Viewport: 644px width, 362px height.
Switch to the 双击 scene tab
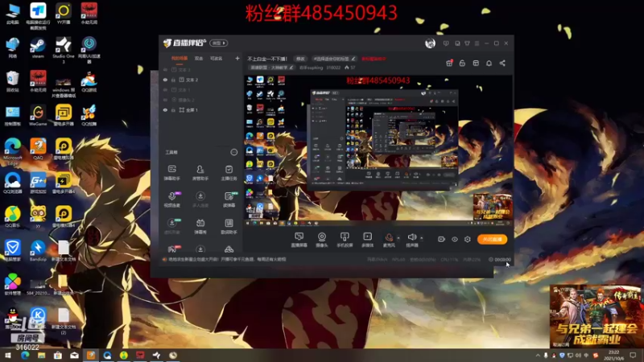(x=199, y=59)
